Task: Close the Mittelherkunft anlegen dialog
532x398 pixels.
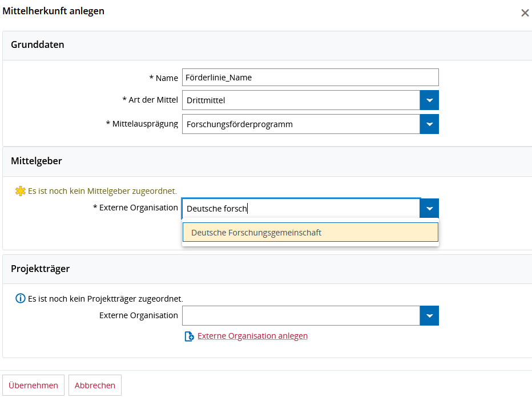Action: (x=525, y=13)
